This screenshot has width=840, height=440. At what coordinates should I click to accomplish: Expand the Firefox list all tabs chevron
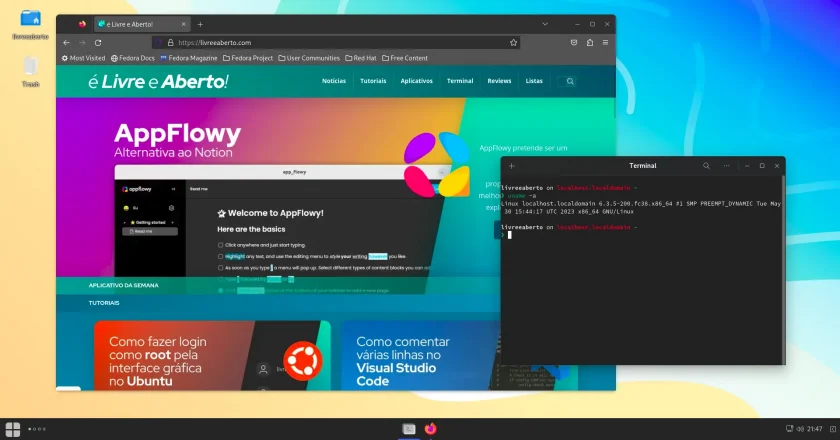(x=545, y=24)
